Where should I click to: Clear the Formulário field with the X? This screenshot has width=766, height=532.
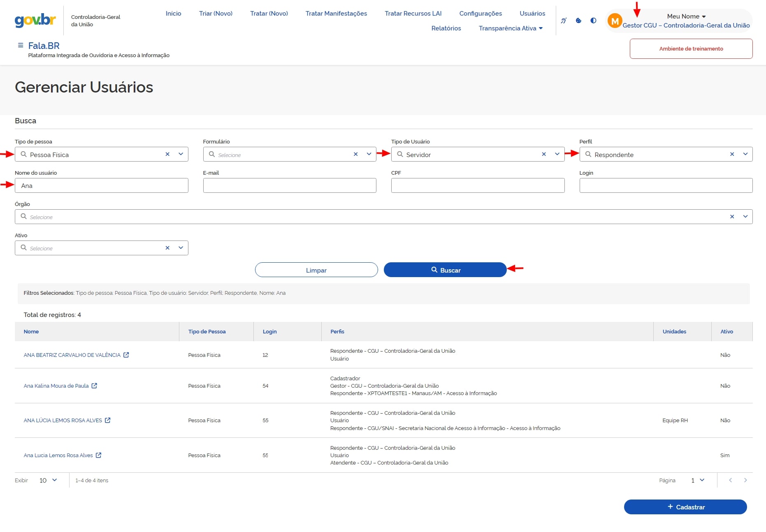click(356, 154)
